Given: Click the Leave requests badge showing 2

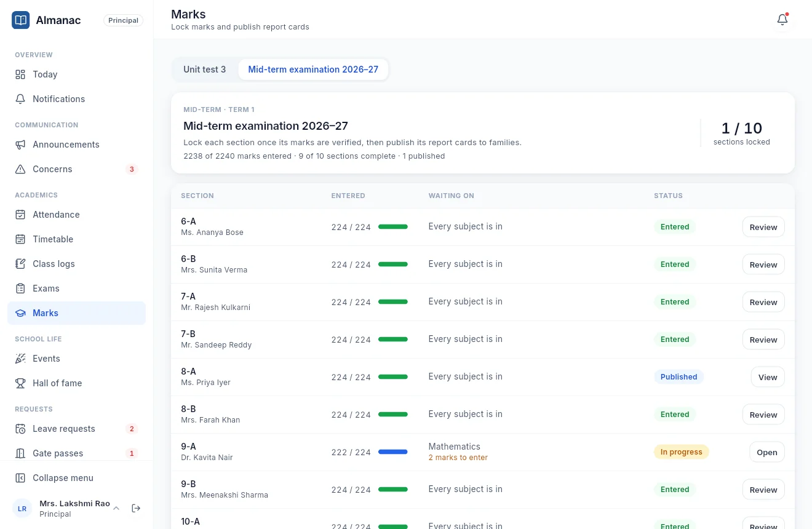Looking at the screenshot, I should pyautogui.click(x=132, y=429).
